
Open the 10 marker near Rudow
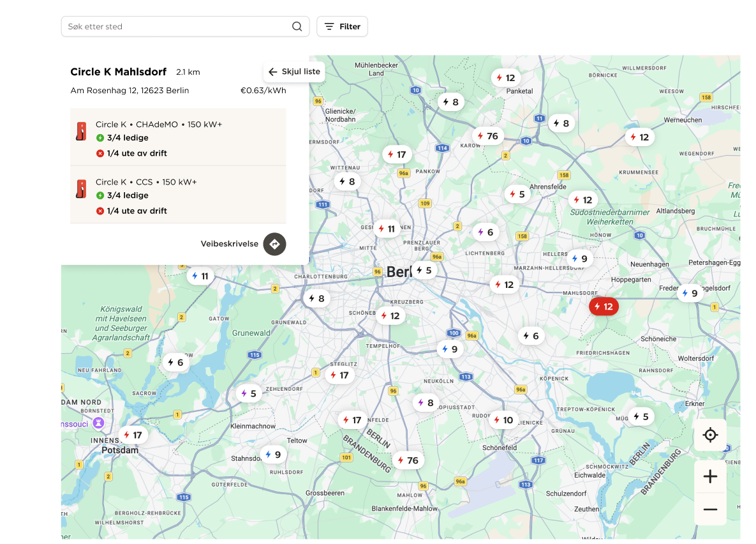(504, 420)
